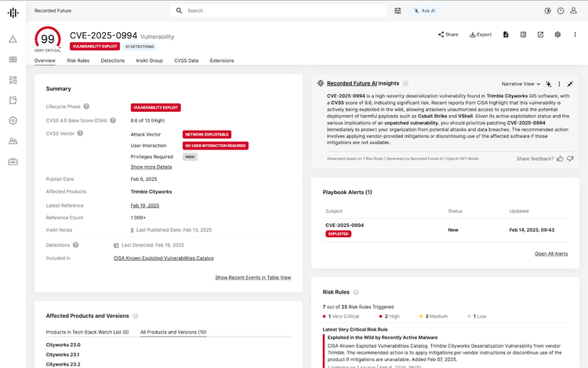Click the Export button
588x368 pixels.
(x=481, y=34)
